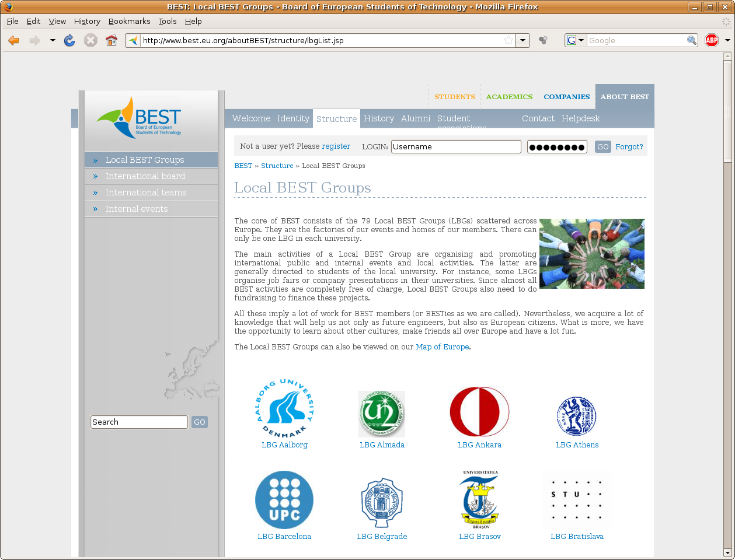This screenshot has height=560, width=735.
Task: Open the History menu
Action: (x=87, y=21)
